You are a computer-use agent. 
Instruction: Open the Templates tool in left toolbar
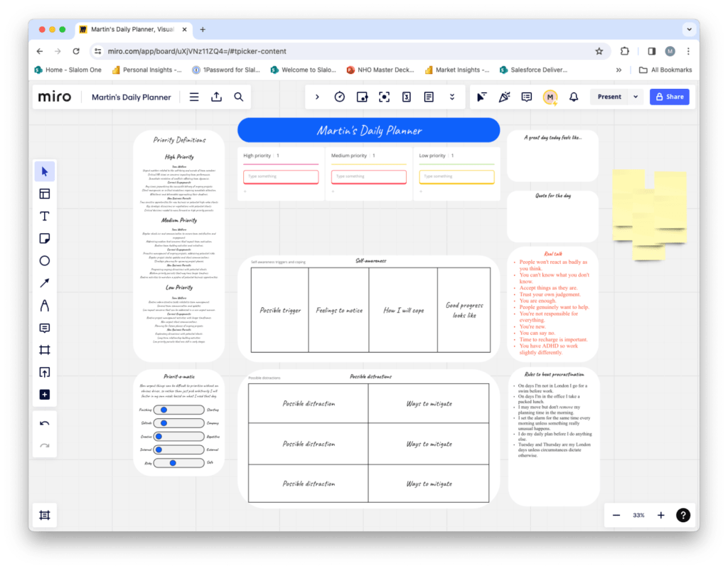(45, 193)
